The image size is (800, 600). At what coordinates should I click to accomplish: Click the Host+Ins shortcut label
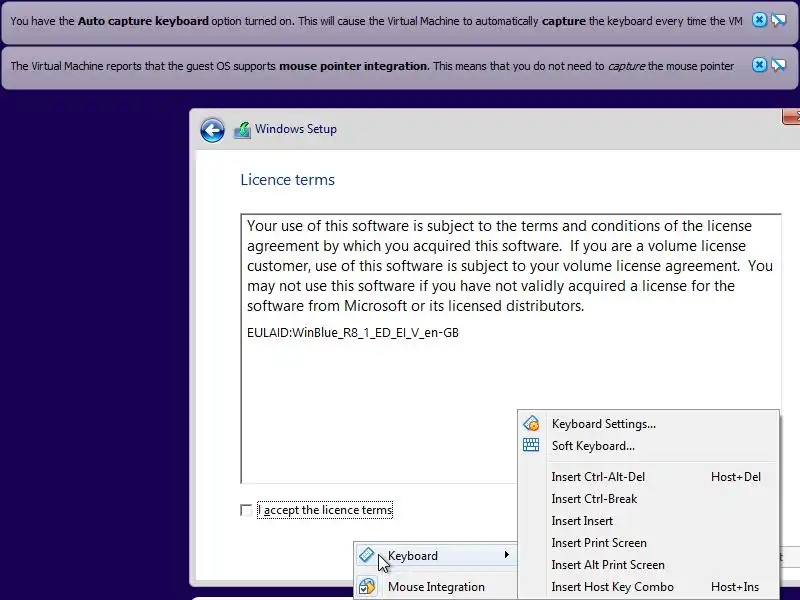[x=735, y=587]
